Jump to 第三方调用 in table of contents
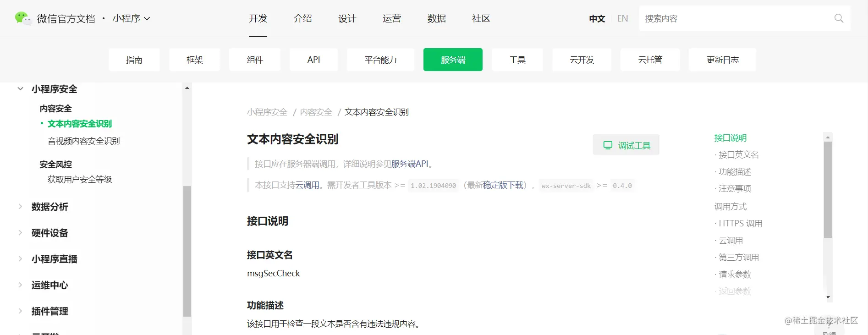868x335 pixels. [738, 258]
